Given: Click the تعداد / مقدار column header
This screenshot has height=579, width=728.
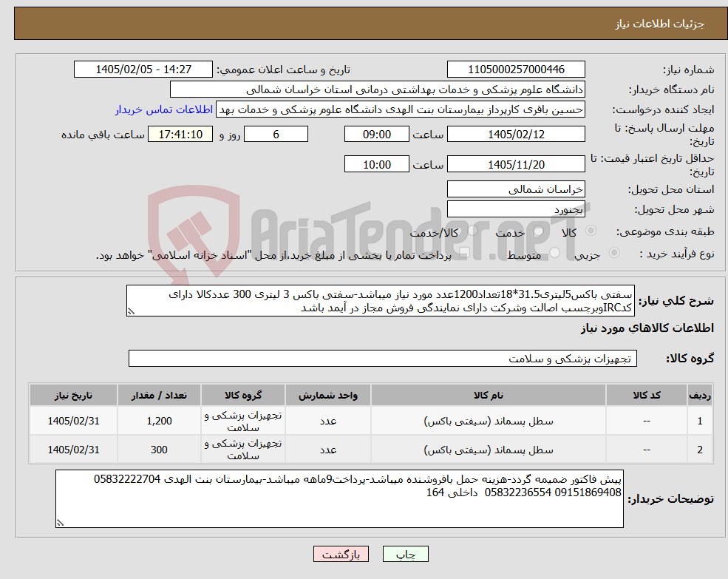Looking at the screenshot, I should [159, 395].
